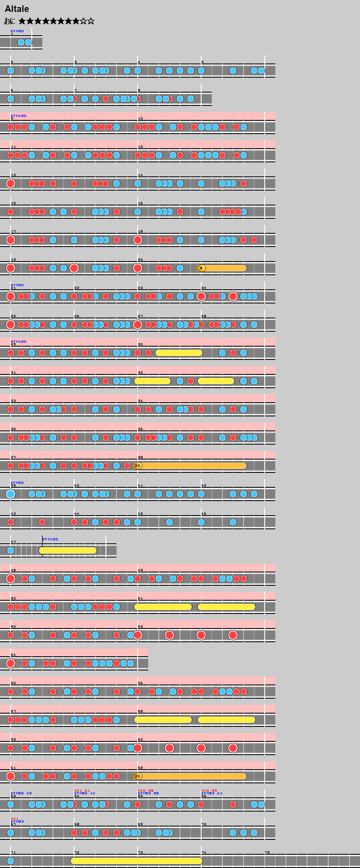Image resolution: width=360 pixels, height=868 pixels.
Task: Click the yellow drumroll in measure 47
Action: (67, 550)
